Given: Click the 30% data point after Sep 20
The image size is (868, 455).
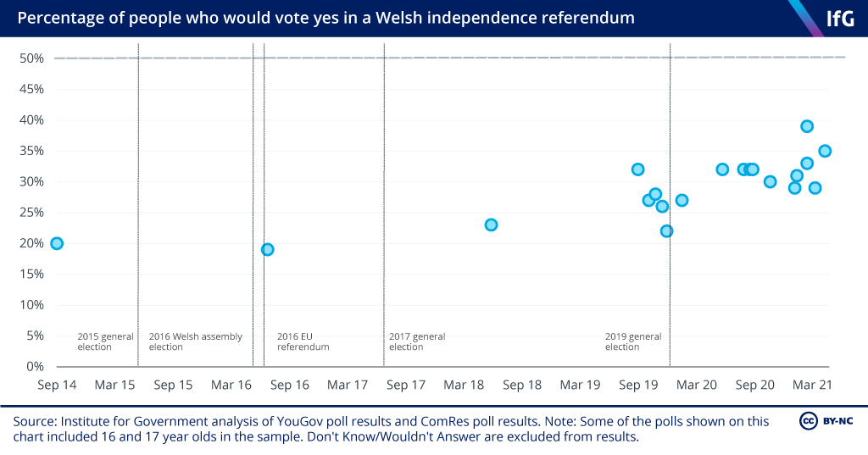Looking at the screenshot, I should pyautogui.click(x=770, y=181).
